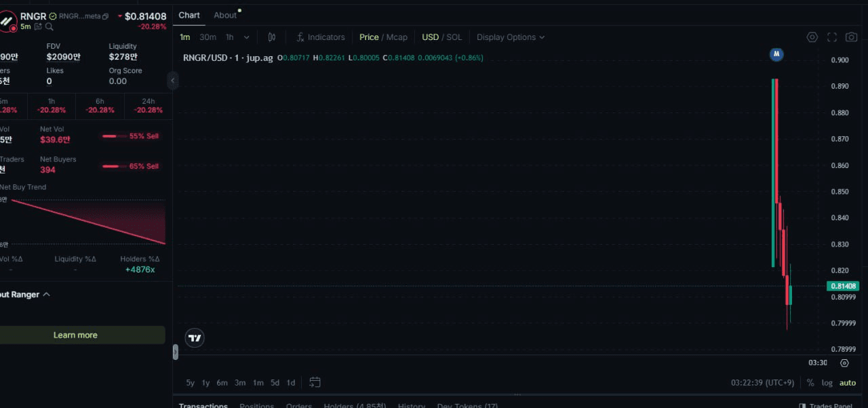Set chart range to 5d
The height and width of the screenshot is (408, 868).
coord(275,383)
